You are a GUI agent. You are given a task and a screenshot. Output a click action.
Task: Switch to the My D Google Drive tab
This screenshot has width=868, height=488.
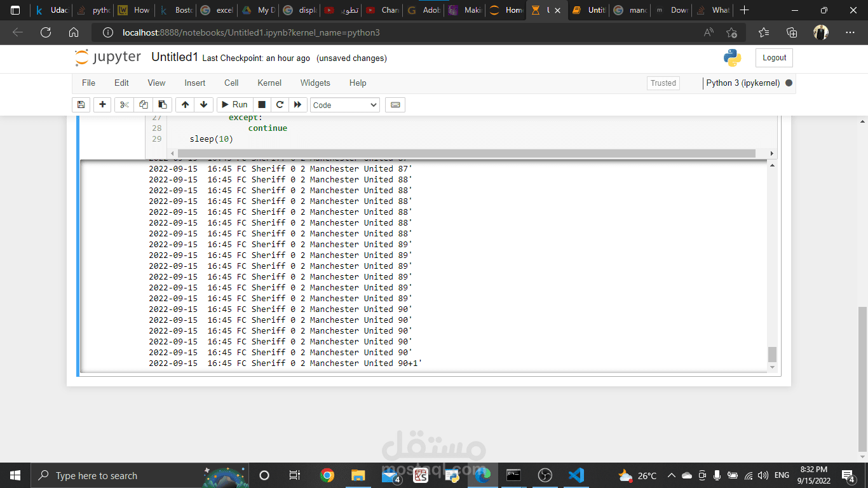[259, 10]
